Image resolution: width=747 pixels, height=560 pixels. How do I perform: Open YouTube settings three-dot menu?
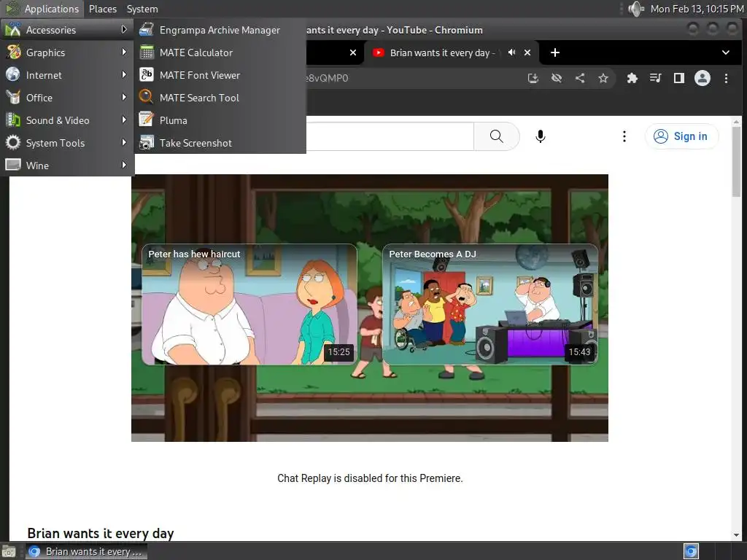(624, 136)
